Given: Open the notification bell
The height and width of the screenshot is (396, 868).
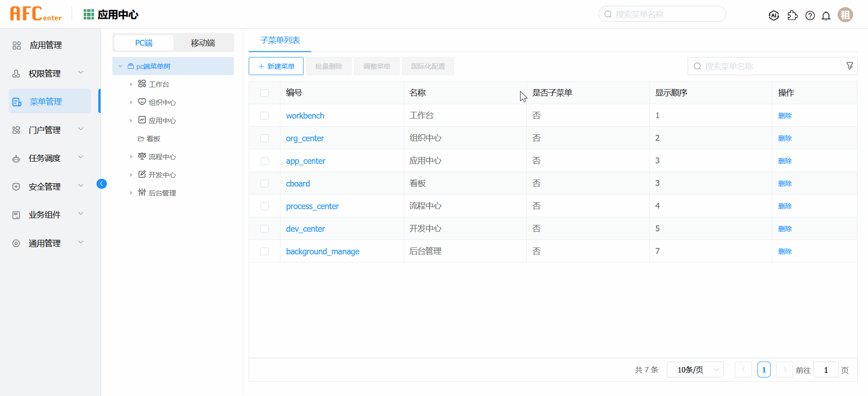Looking at the screenshot, I should coord(826,16).
